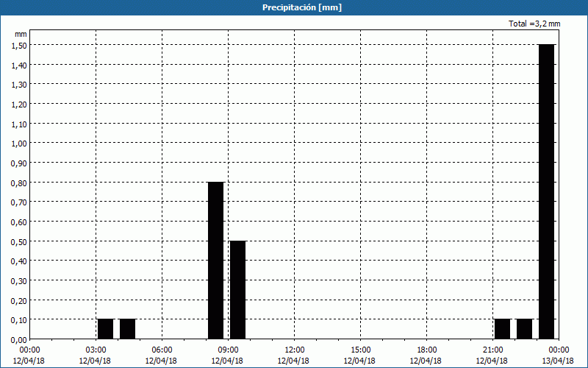Click the 1,30 y-axis tick label

click(x=19, y=85)
